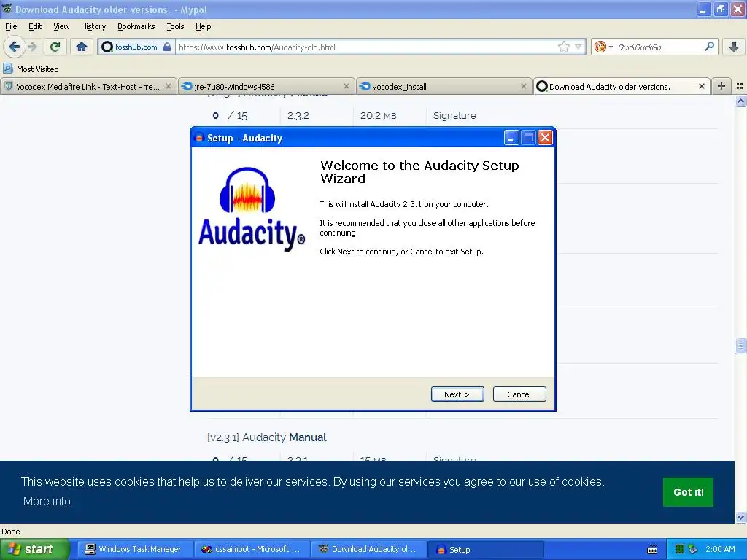
Task: Switch to Vocodex Mediafire Link tab
Action: pyautogui.click(x=88, y=86)
